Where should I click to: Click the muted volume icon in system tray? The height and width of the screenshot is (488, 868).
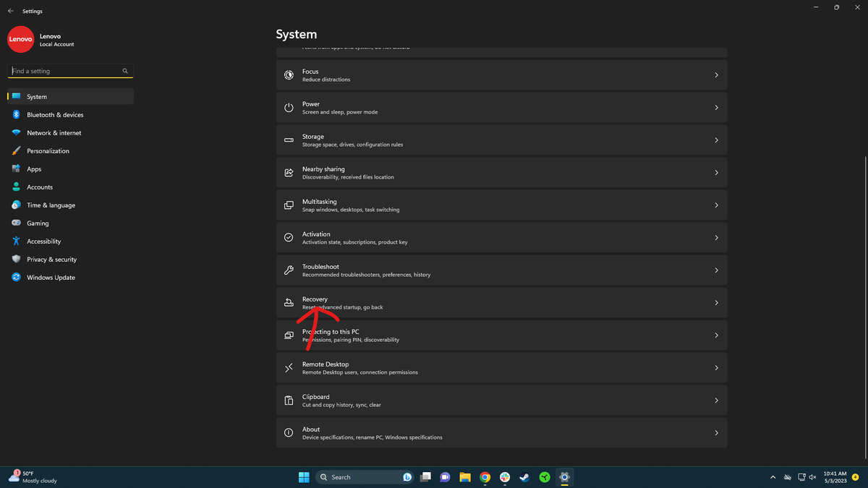(812, 477)
